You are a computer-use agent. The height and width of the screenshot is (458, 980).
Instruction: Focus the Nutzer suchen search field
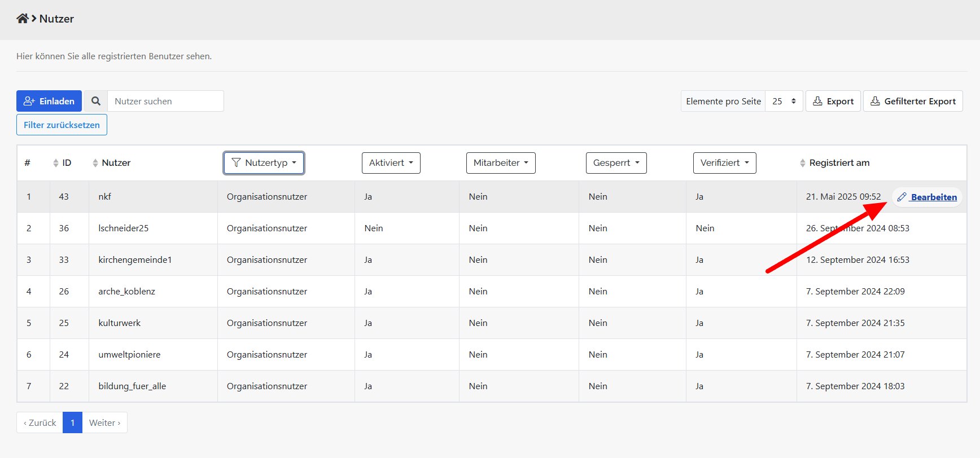[x=165, y=101]
